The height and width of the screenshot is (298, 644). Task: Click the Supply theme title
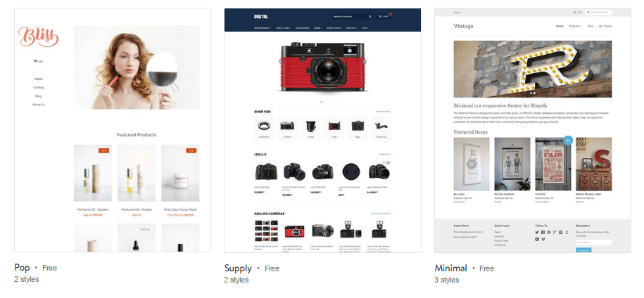click(238, 268)
